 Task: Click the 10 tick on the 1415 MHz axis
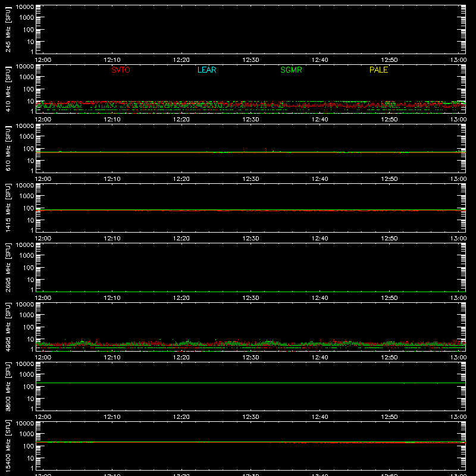pos(30,220)
